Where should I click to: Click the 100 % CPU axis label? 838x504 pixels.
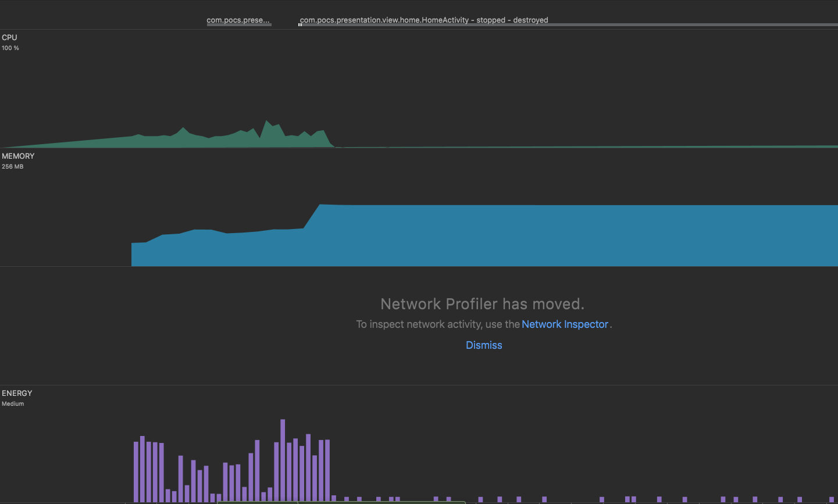[10, 48]
